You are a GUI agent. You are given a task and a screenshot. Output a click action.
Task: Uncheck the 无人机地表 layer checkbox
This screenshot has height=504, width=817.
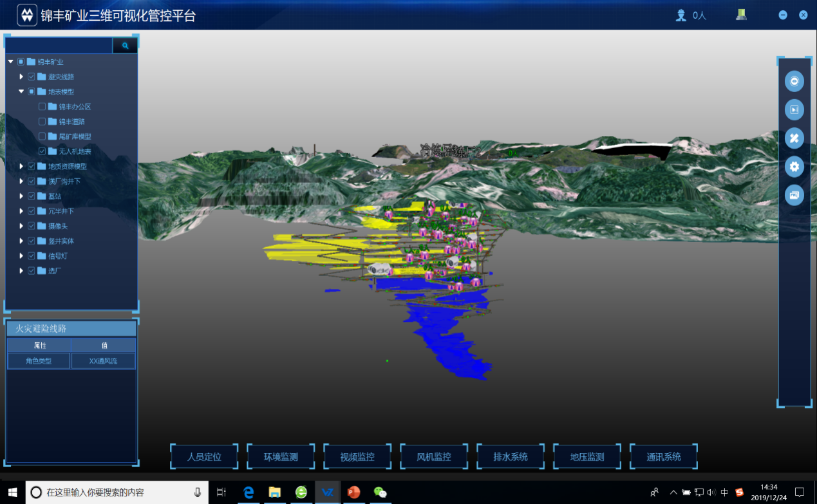(42, 151)
